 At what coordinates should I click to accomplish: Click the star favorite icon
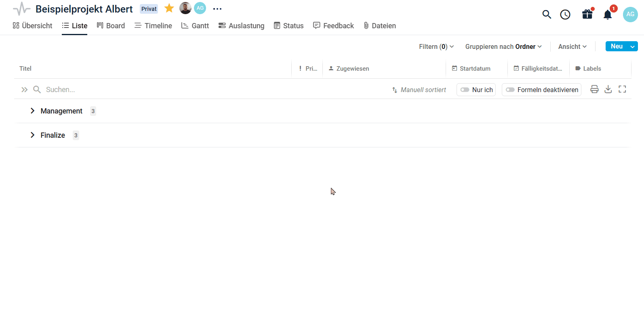[x=169, y=8]
